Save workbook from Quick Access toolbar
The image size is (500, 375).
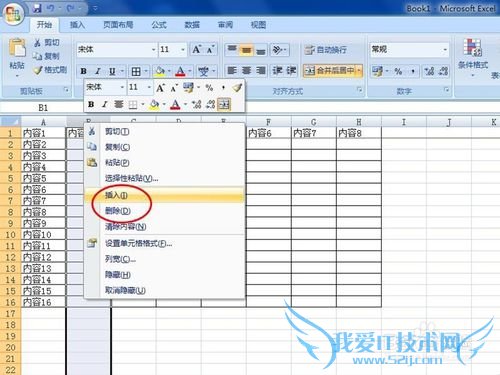(x=37, y=8)
